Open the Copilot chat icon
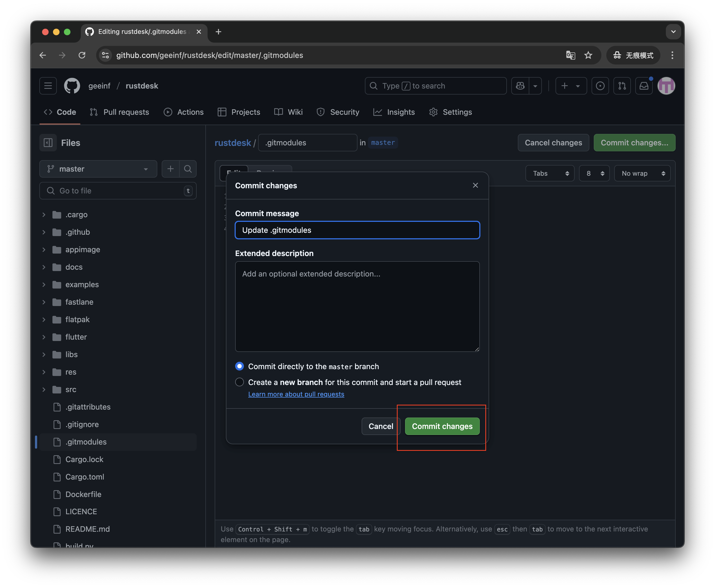Screen dimensions: 715x588 pos(520,86)
